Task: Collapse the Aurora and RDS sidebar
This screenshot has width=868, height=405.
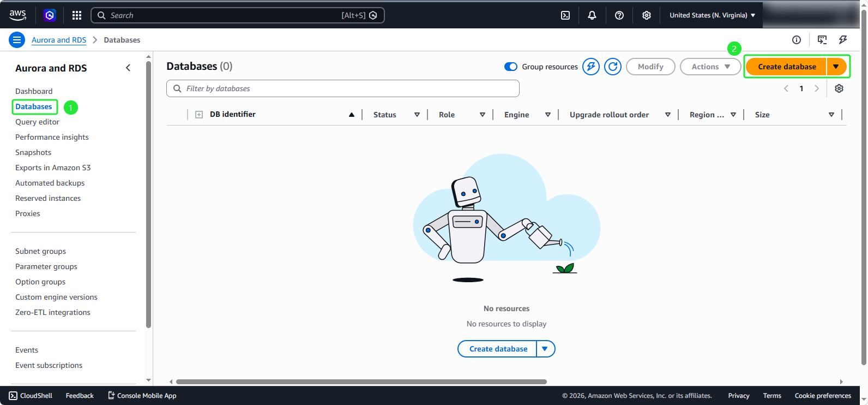Action: 128,68
